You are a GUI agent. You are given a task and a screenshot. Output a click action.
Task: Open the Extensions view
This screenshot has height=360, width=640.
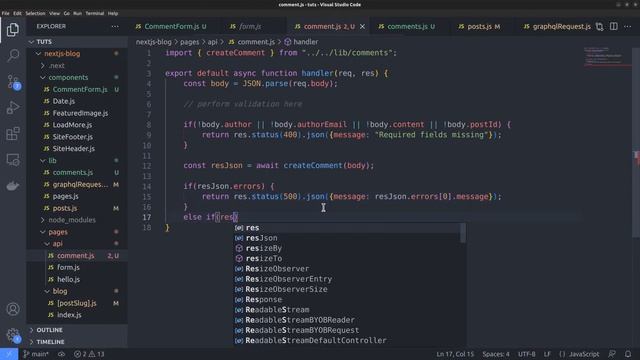[x=13, y=133]
